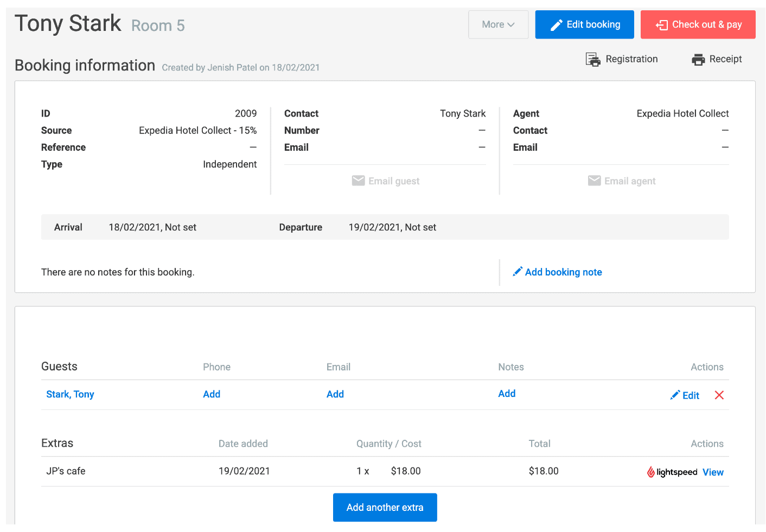
Task: Add an email for guest Stark, Tony
Action: 335,394
